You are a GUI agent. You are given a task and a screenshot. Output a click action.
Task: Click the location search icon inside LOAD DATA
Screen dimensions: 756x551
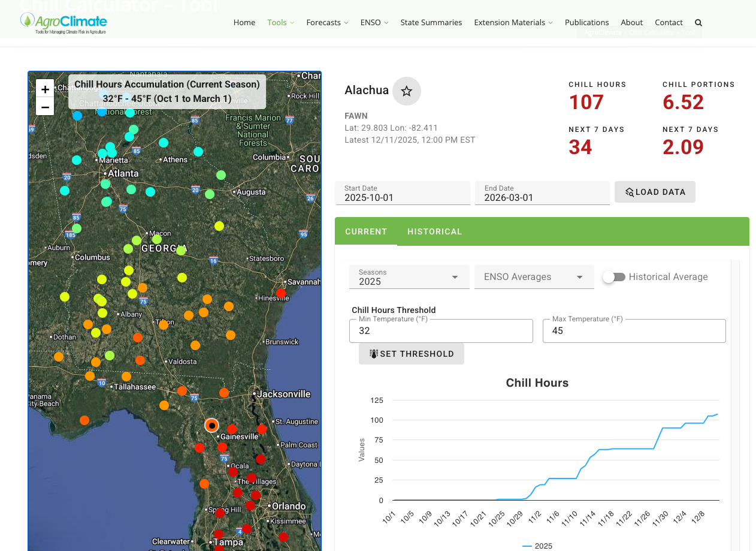pos(630,192)
